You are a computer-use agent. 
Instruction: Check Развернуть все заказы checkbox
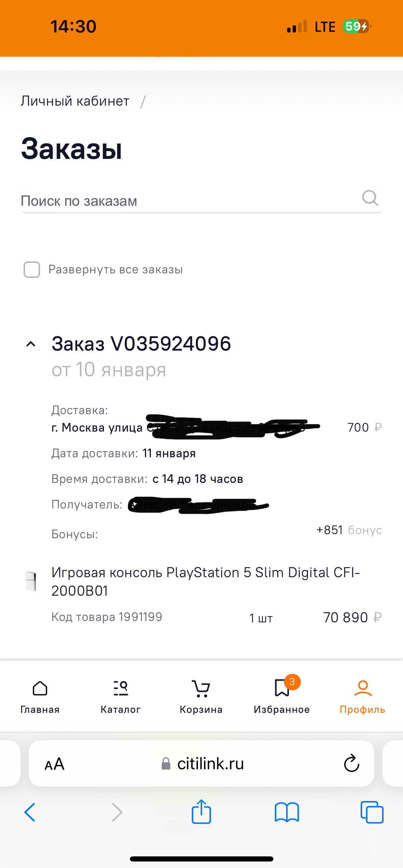pos(32,270)
